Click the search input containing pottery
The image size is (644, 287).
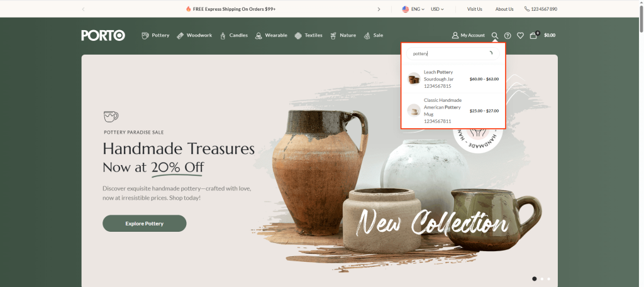point(453,54)
